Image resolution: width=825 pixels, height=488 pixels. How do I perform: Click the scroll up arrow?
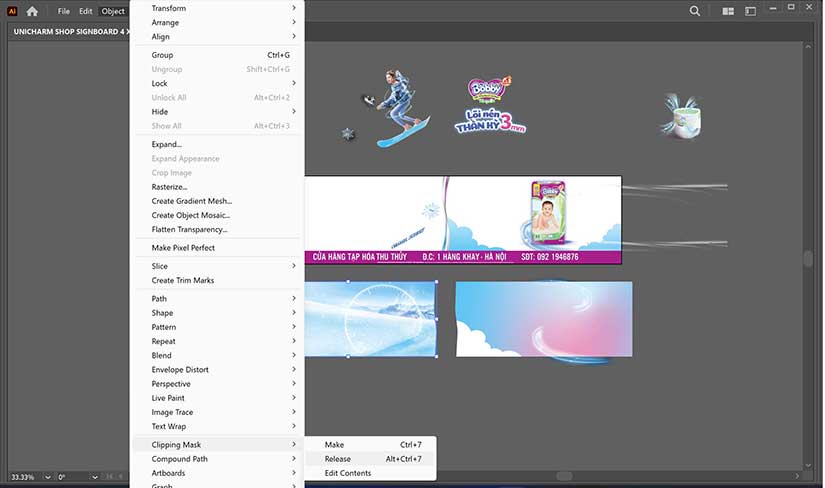coord(808,46)
